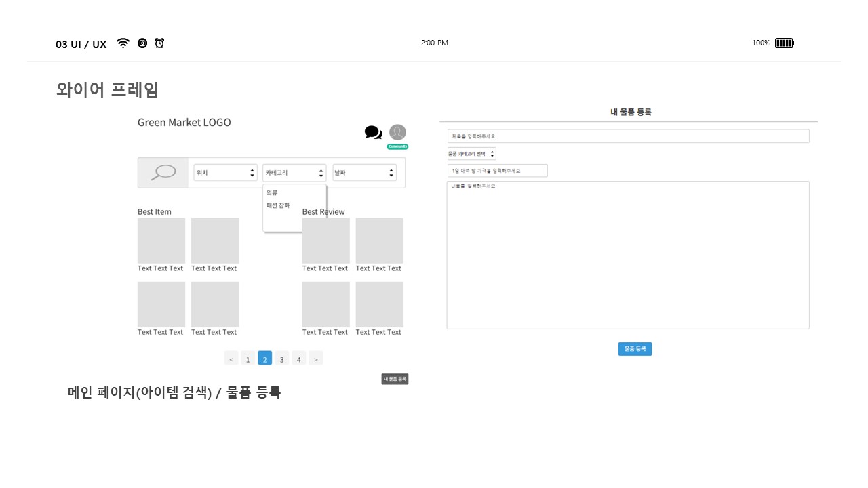Screen dimensions: 868x488
Task: Click the blue 물품 등록 button
Action: coord(635,348)
